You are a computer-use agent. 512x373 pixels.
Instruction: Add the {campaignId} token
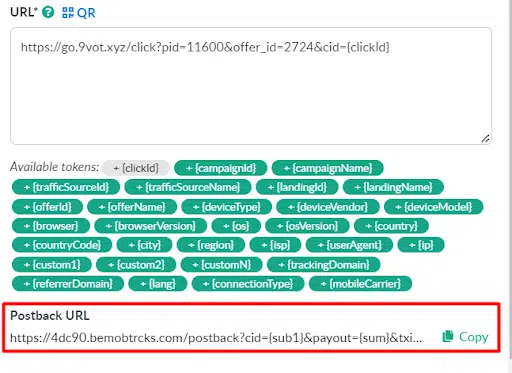coord(221,168)
